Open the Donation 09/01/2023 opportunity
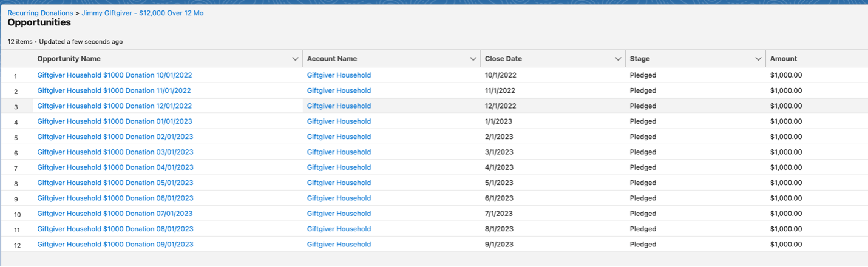 pyautogui.click(x=115, y=244)
